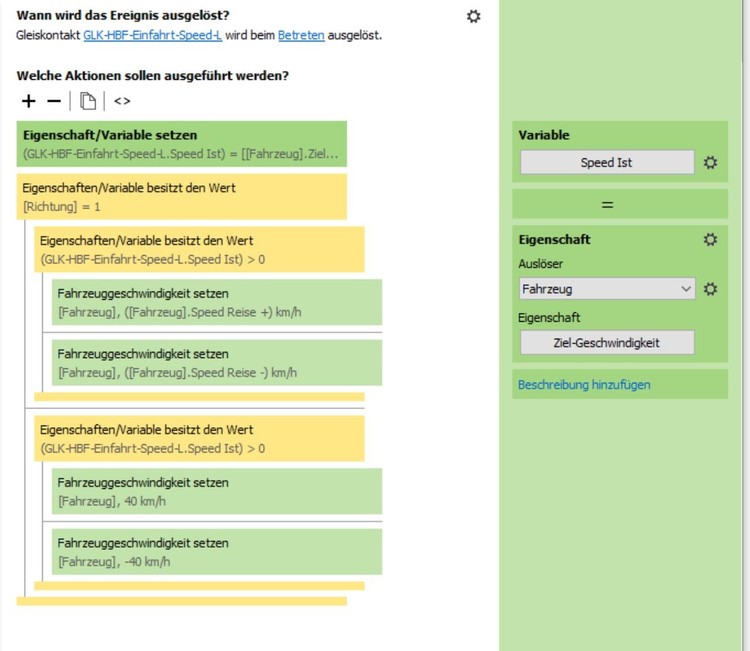Click the copy document icon in toolbar
Viewport: 750px width, 651px height.
[x=88, y=101]
